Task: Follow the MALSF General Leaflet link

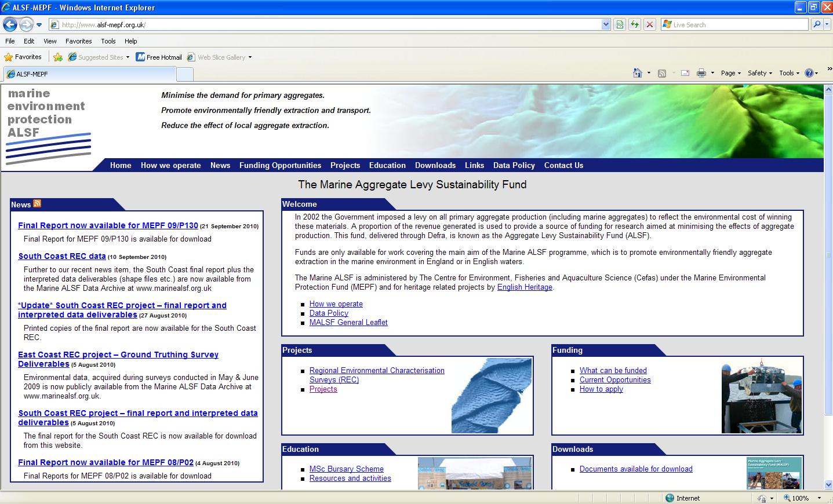Action: (x=348, y=322)
